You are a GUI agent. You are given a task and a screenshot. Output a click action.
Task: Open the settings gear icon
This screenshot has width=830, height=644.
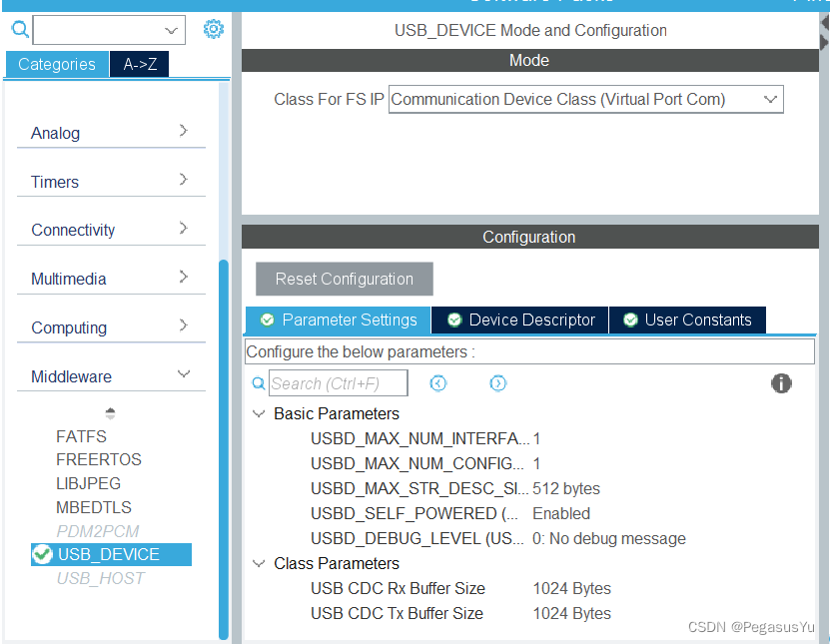tap(214, 29)
